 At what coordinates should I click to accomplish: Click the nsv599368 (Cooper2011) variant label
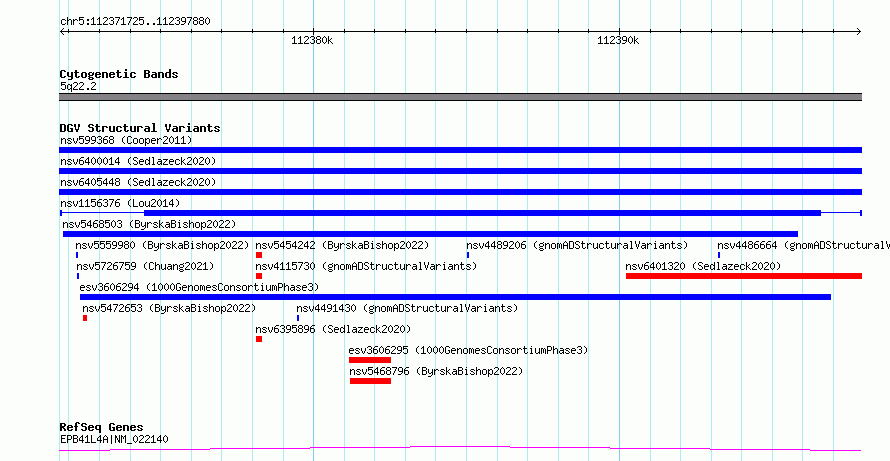pyautogui.click(x=126, y=140)
